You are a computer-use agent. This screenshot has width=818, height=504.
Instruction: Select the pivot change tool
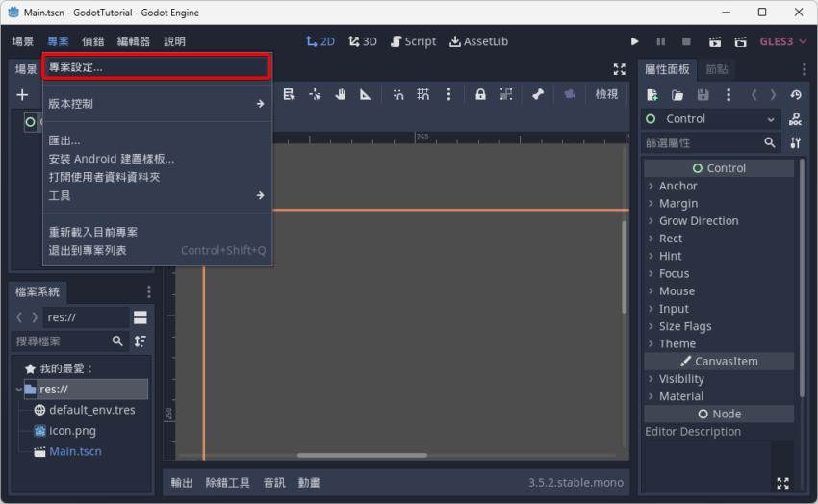click(315, 94)
